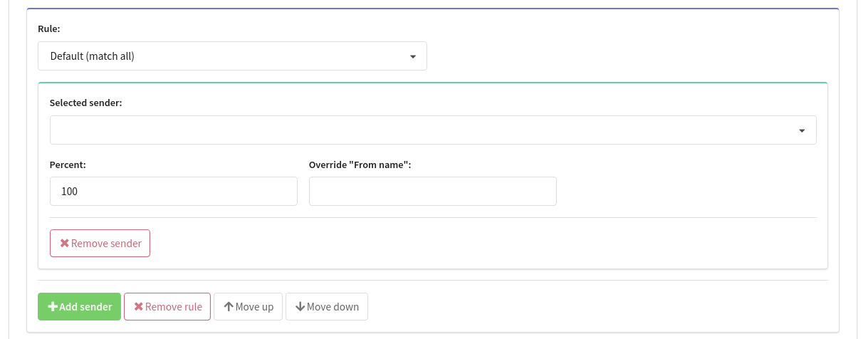The image size is (868, 339).
Task: Click the Override "From name": label
Action: click(x=360, y=165)
